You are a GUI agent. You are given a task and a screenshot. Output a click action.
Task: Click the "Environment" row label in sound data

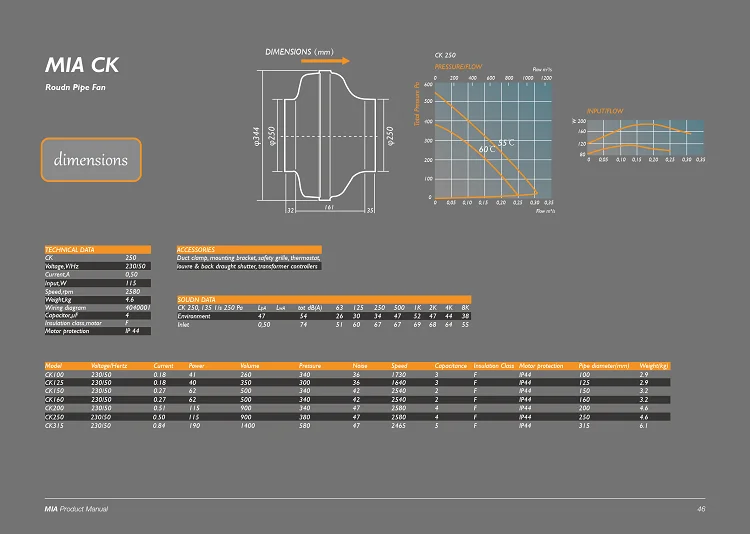(194, 316)
